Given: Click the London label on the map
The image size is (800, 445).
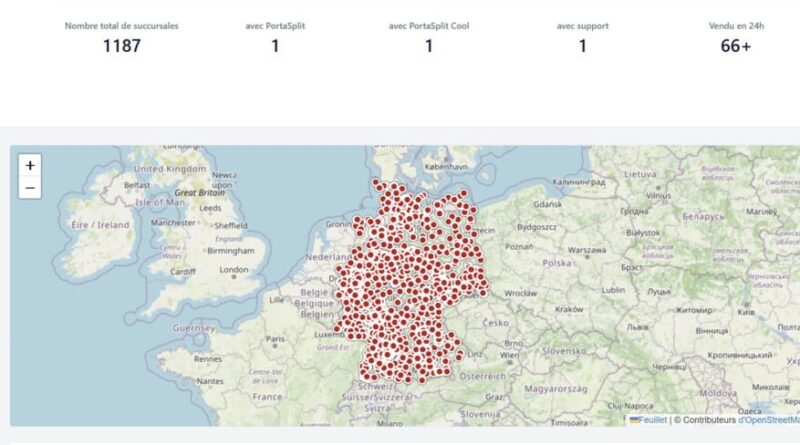Looking at the screenshot, I should click(234, 269).
